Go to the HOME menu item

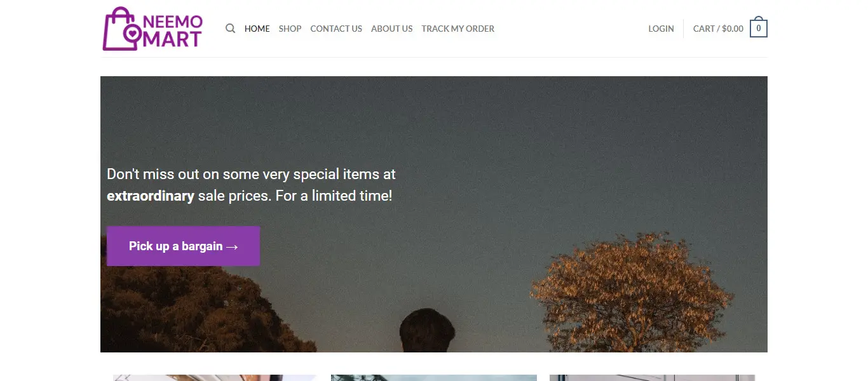(x=257, y=29)
